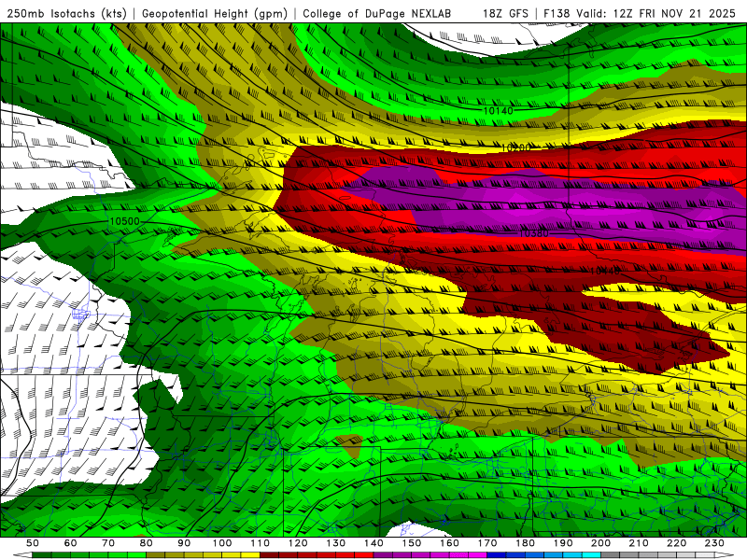The image size is (747, 560).
Task: Click the legend value 100
Action: click(222, 543)
